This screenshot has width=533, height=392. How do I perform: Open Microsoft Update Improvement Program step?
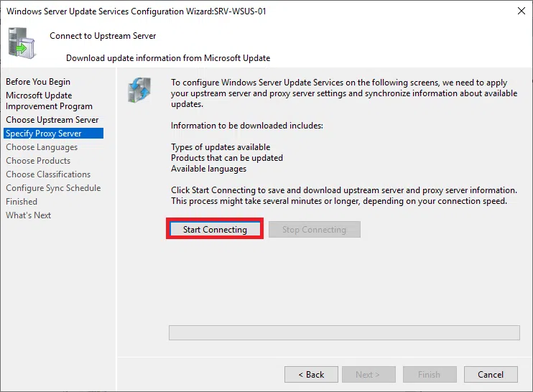pyautogui.click(x=49, y=101)
